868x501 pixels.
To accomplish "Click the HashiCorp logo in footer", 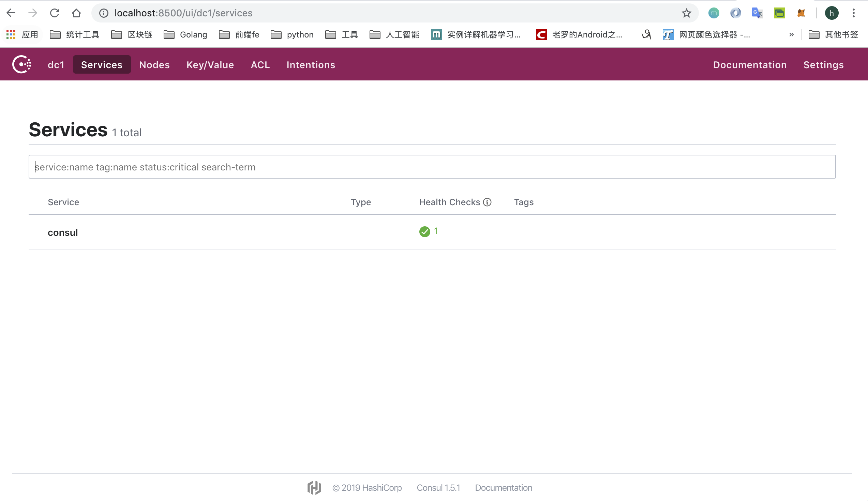I will tap(314, 488).
